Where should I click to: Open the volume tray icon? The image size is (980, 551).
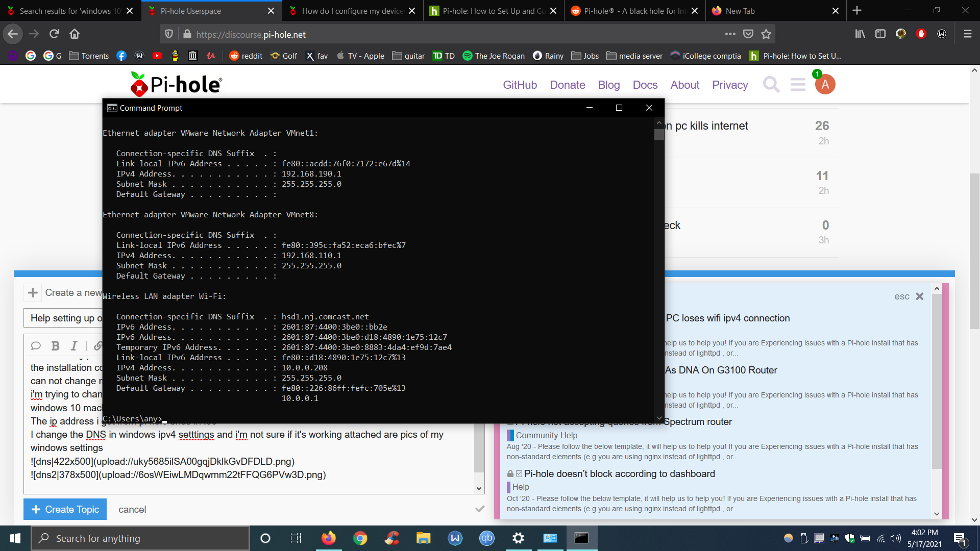coord(896,538)
